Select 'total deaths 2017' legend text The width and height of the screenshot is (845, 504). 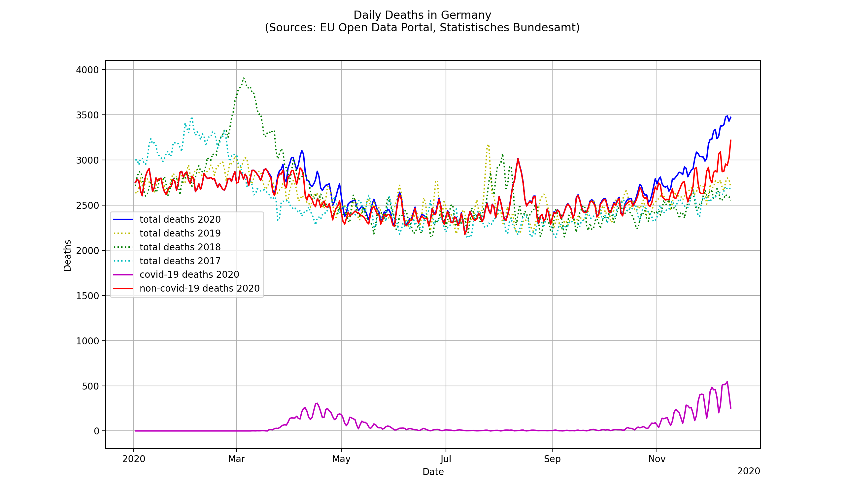tap(180, 261)
